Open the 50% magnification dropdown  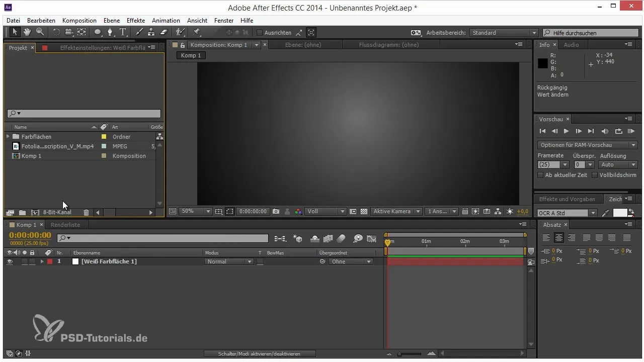195,212
